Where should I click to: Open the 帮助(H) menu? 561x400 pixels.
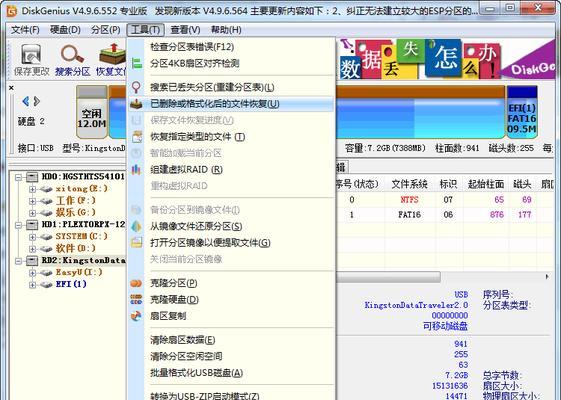pos(226,30)
